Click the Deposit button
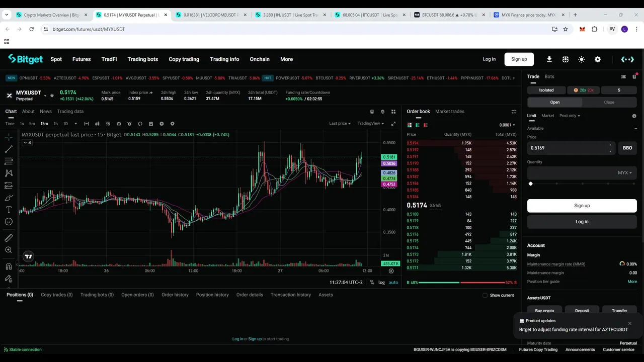Screen dimensions: 644x362 coord(582,311)
